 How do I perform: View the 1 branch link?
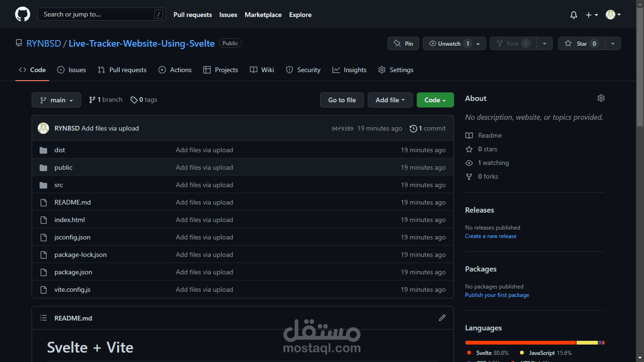pyautogui.click(x=106, y=100)
